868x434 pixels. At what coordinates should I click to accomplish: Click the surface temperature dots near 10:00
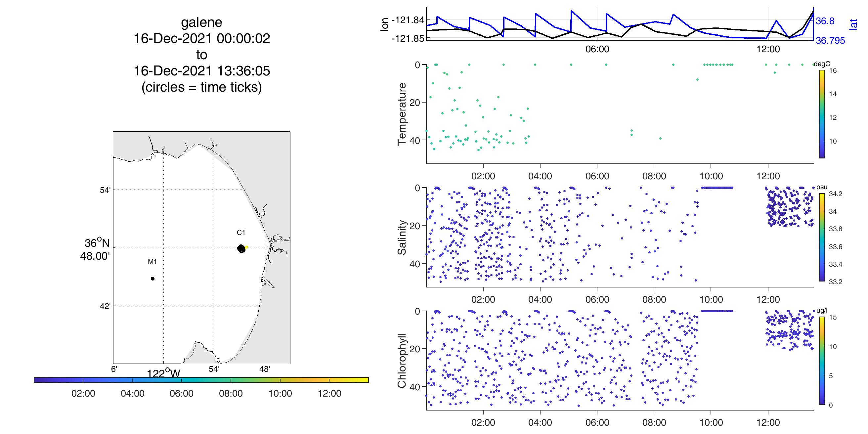click(x=718, y=65)
